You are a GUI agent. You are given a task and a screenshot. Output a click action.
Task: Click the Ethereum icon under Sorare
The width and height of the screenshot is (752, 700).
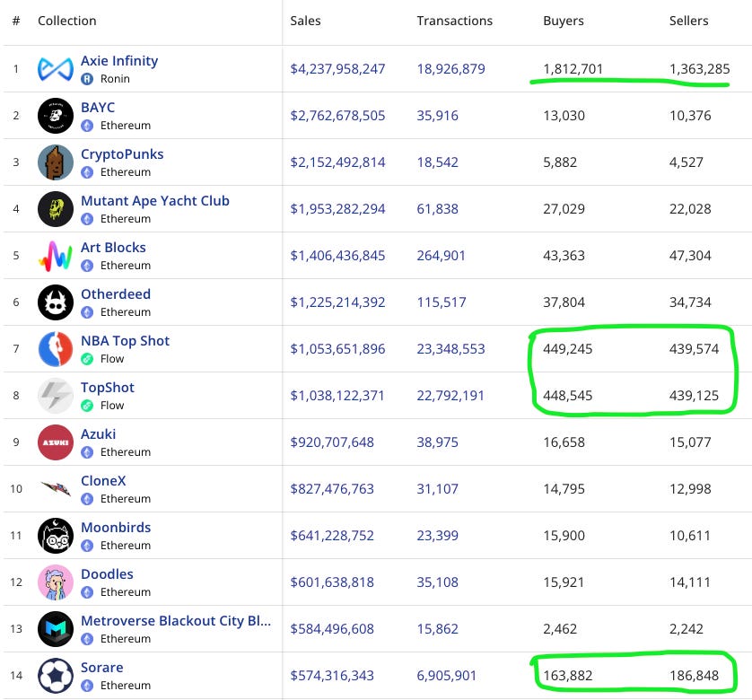tap(87, 686)
